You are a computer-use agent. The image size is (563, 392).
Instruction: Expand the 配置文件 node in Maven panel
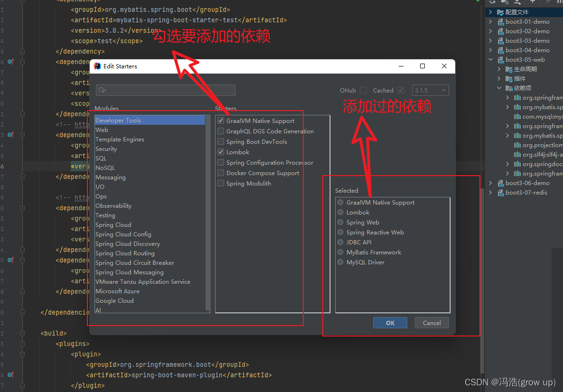[490, 12]
